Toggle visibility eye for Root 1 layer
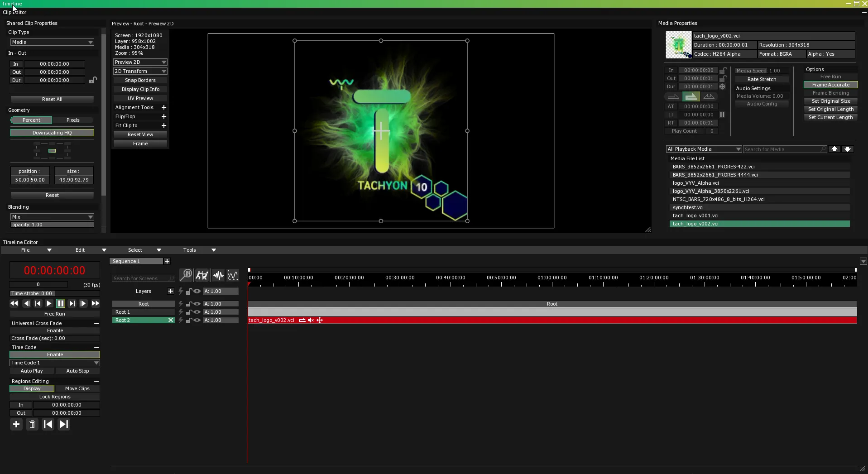 coord(197,312)
